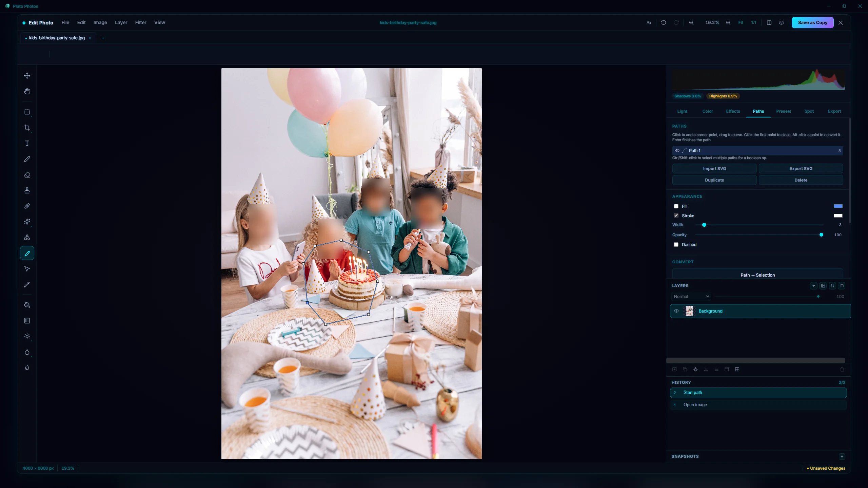This screenshot has width=868, height=488.
Task: Select the Brush tool in the left toolbar
Action: click(x=27, y=159)
